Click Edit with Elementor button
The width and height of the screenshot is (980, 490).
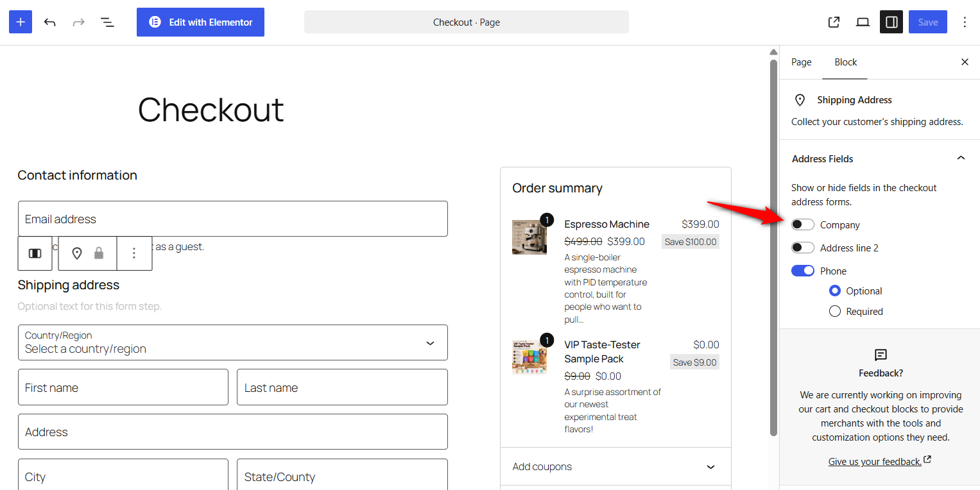200,22
